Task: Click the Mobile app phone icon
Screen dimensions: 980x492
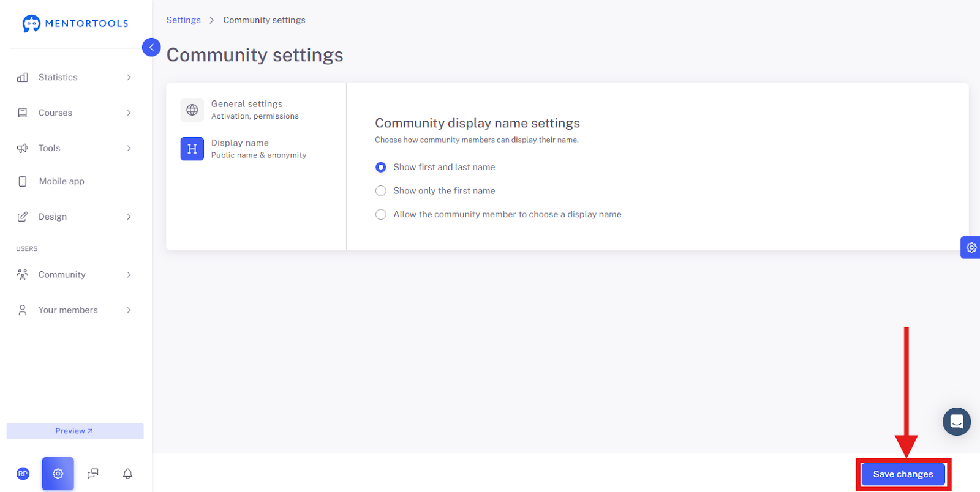Action: 23,181
